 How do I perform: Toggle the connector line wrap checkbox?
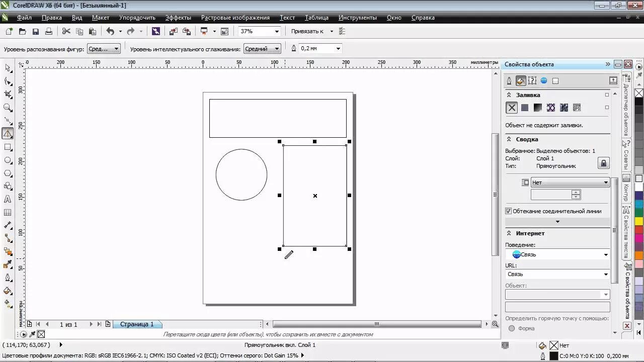(508, 211)
